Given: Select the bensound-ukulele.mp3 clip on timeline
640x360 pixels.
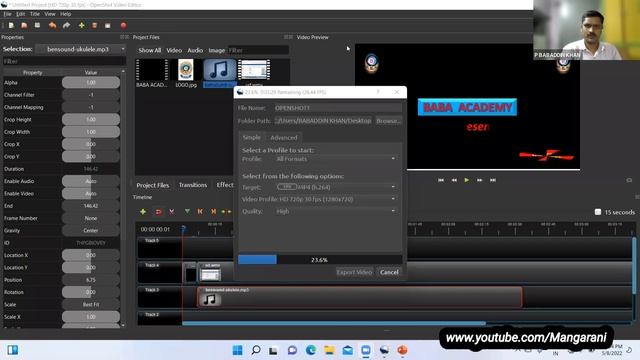Looking at the screenshot, I should 359,297.
